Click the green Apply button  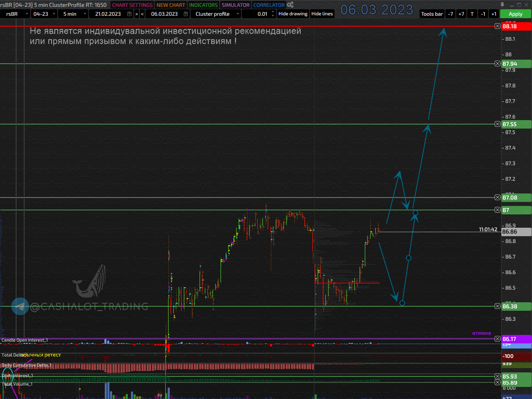coord(515,14)
